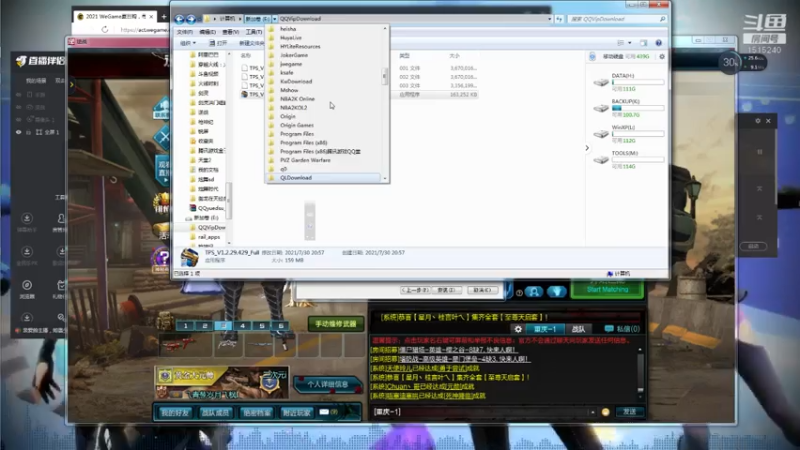Open chat settings gear in game
Viewport: 800px width, 450px height.
point(518,329)
